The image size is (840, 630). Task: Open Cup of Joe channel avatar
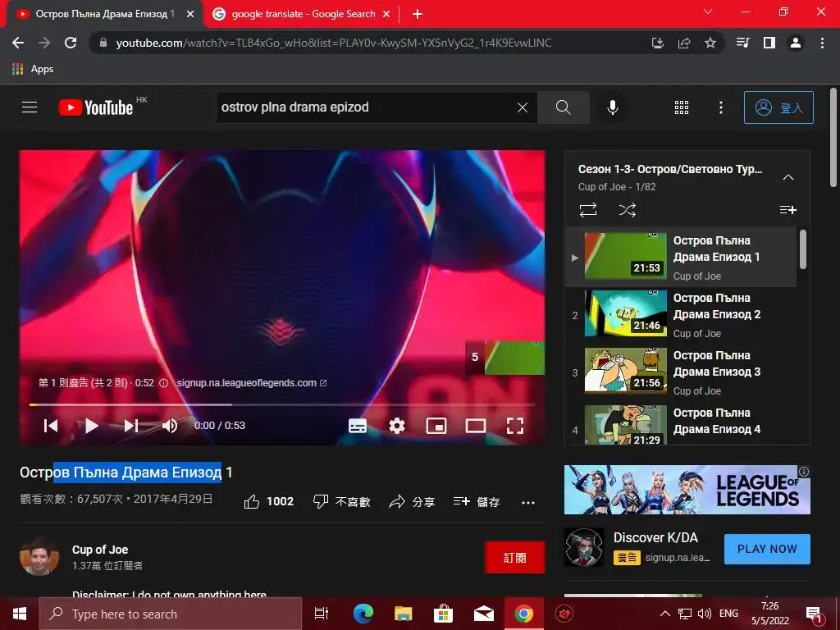click(x=39, y=557)
